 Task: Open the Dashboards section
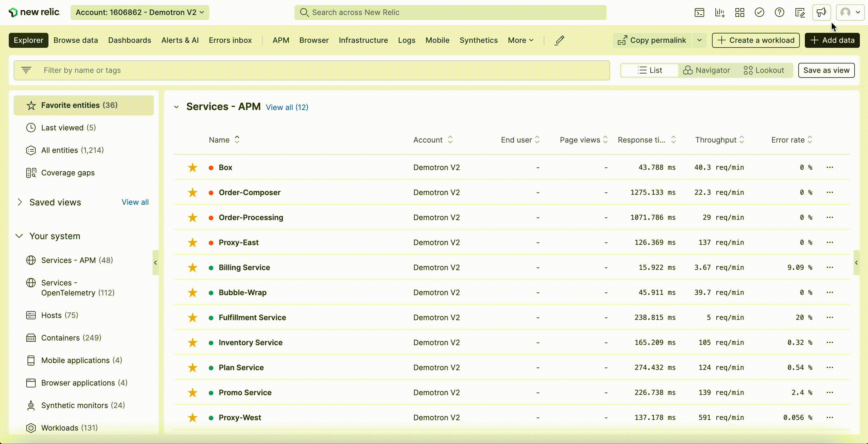pyautogui.click(x=130, y=40)
